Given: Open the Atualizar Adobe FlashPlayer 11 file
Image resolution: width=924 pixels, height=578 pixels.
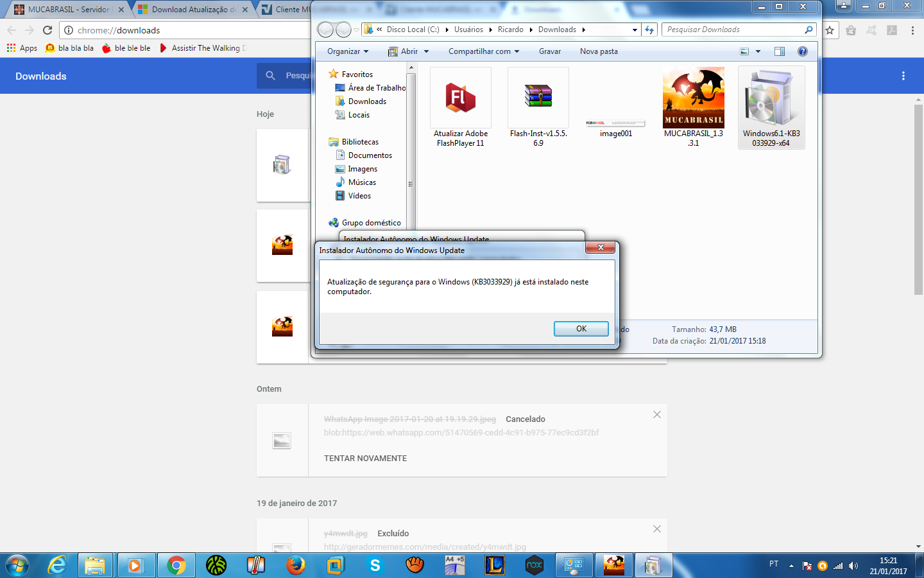Looking at the screenshot, I should pos(460,98).
